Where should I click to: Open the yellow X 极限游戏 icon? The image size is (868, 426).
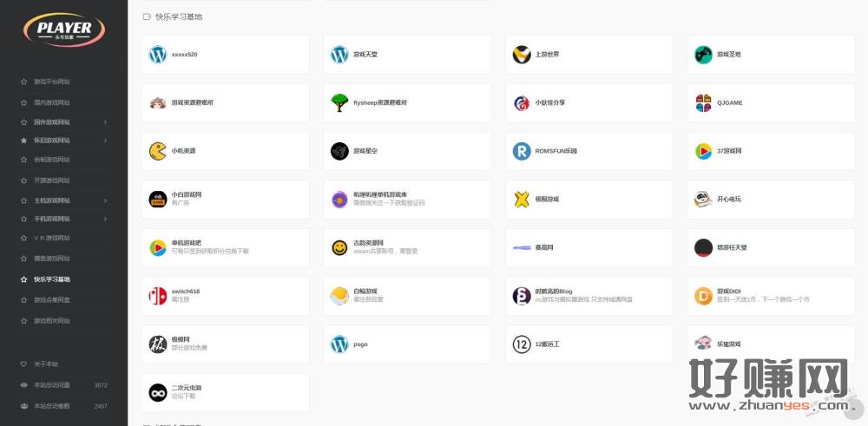tap(522, 200)
